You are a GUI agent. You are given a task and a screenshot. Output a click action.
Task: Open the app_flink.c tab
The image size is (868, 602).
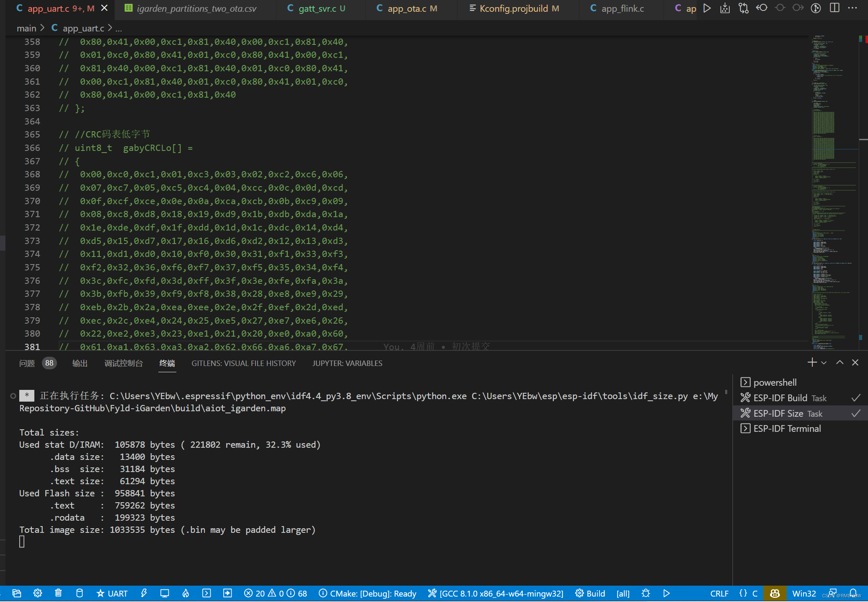pos(622,8)
